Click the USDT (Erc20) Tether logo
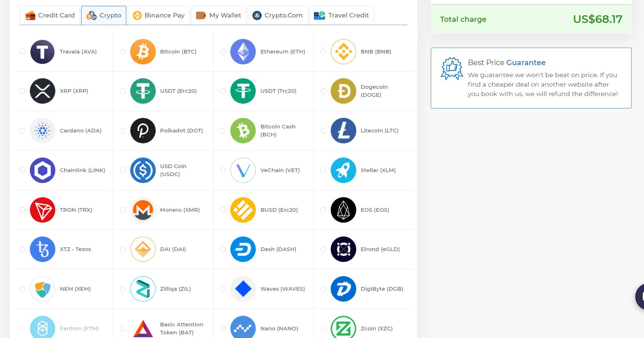 coord(143,91)
